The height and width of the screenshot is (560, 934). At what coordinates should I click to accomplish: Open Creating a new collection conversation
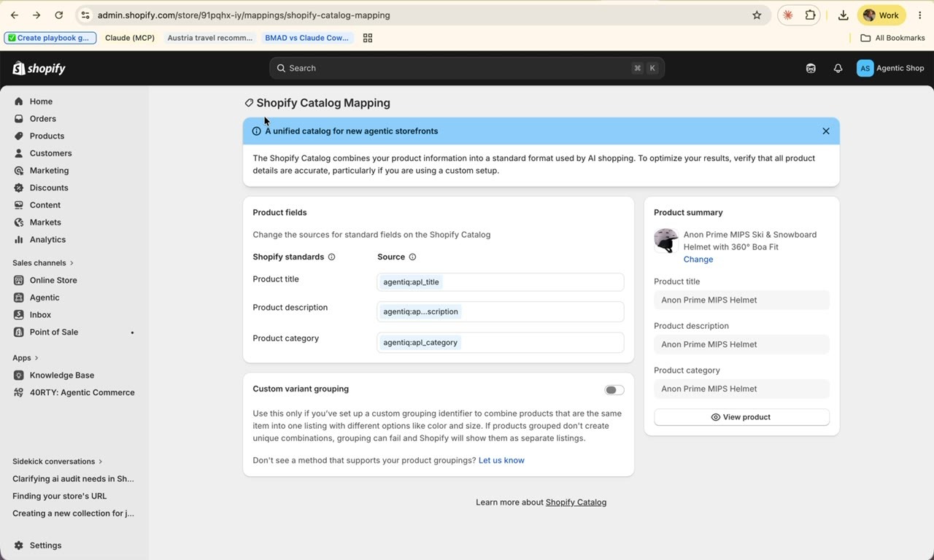pyautogui.click(x=73, y=513)
